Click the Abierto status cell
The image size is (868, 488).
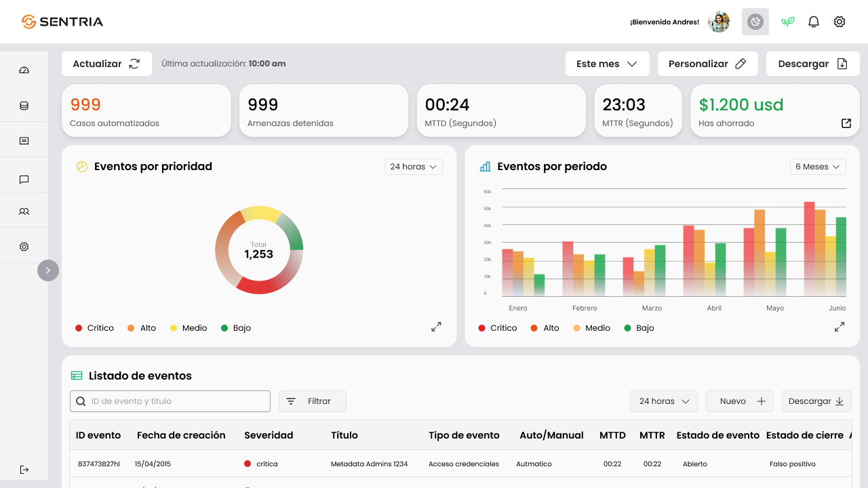695,464
